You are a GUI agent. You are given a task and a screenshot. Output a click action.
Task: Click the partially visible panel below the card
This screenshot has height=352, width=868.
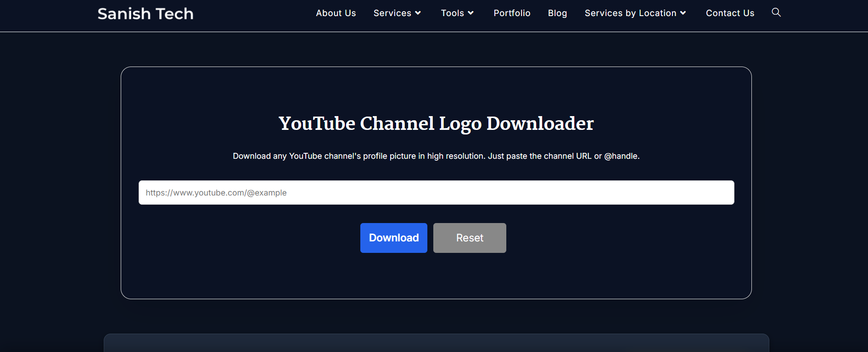436,343
